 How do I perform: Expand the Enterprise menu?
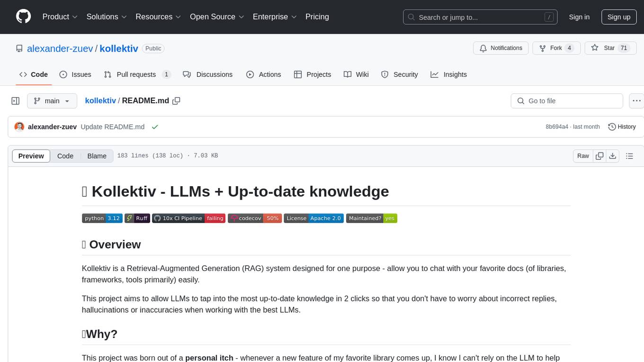click(275, 17)
